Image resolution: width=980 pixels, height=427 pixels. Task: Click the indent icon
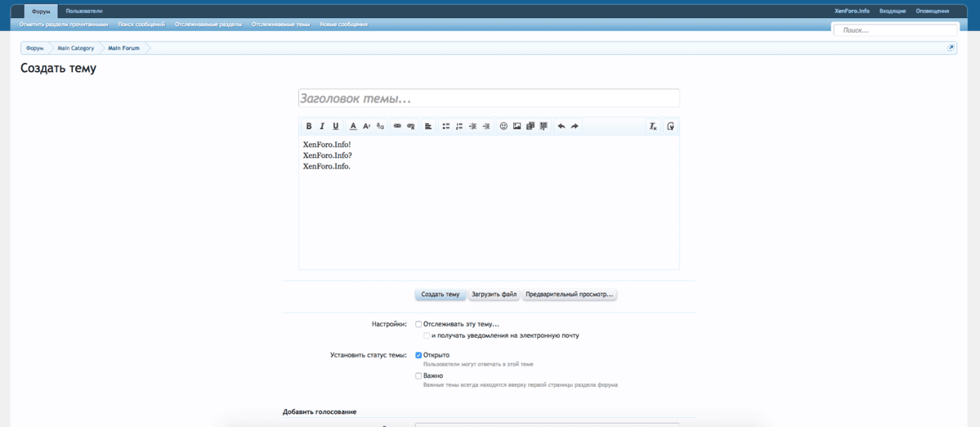[x=487, y=126]
